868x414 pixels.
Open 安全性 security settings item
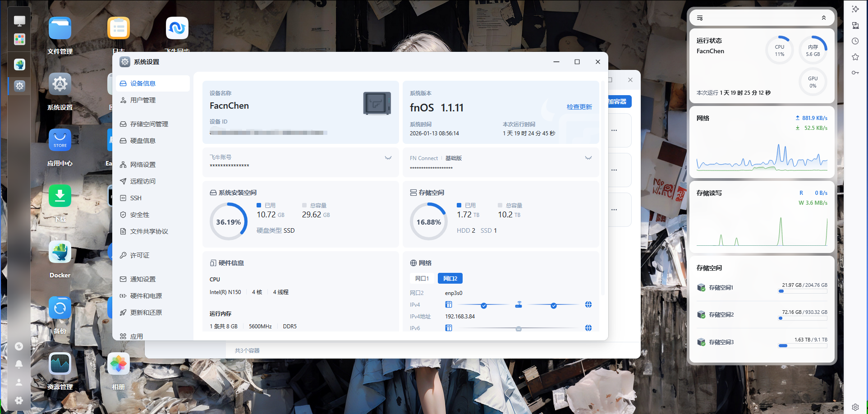[x=139, y=215]
